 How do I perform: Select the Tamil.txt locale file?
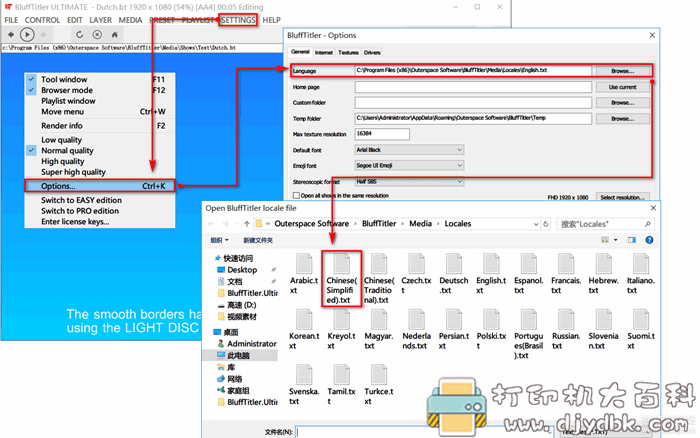(x=342, y=385)
